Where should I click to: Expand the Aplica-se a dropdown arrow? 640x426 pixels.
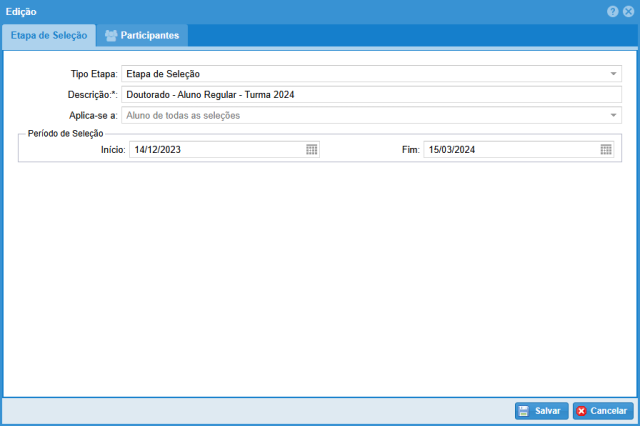(613, 116)
